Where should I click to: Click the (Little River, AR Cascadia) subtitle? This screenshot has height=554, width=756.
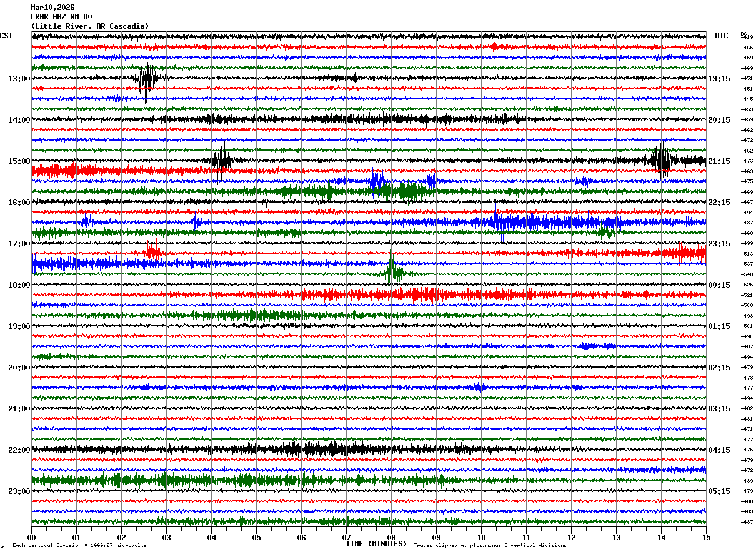pos(90,26)
